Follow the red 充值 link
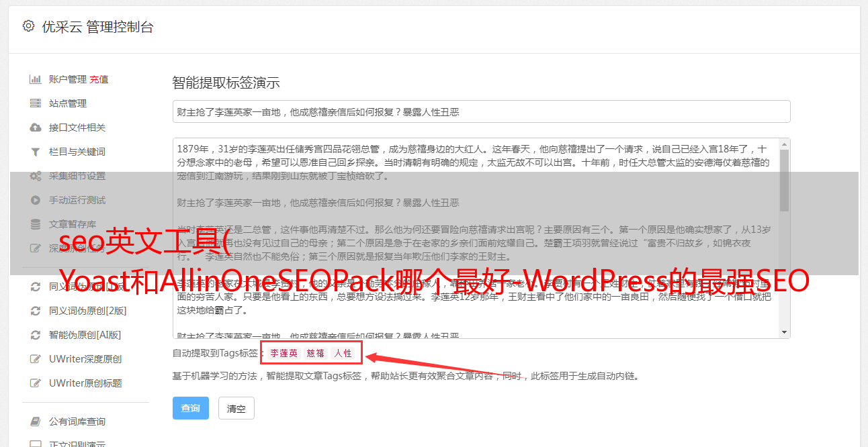 (99, 79)
